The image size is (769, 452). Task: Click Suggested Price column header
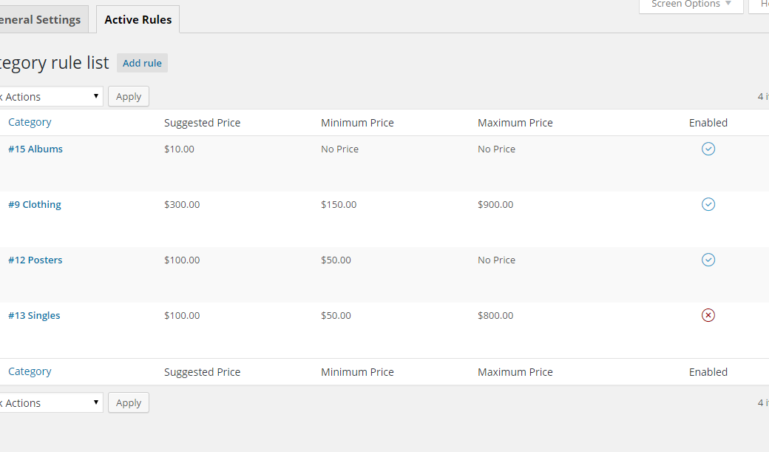point(202,123)
